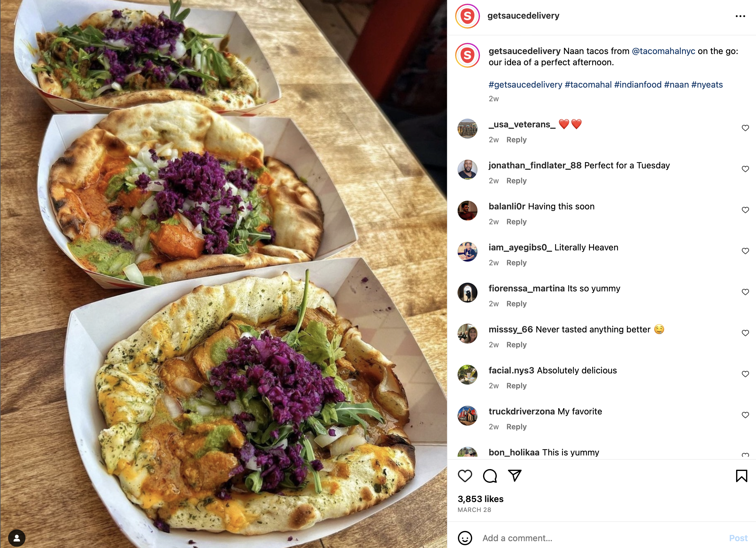The image size is (756, 548).
Task: Like the _usa_veterans_ comment
Action: 745,128
